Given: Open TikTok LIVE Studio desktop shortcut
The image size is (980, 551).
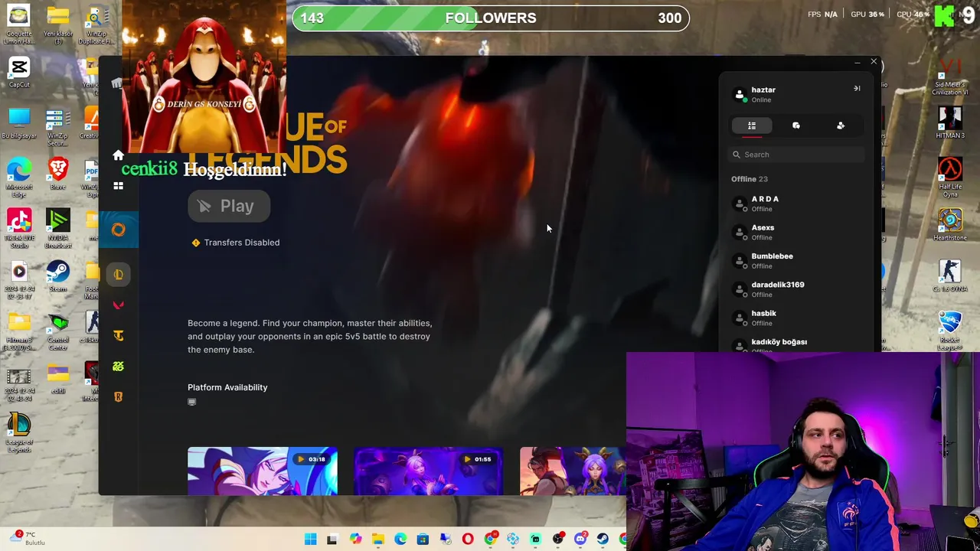Looking at the screenshot, I should click(19, 228).
